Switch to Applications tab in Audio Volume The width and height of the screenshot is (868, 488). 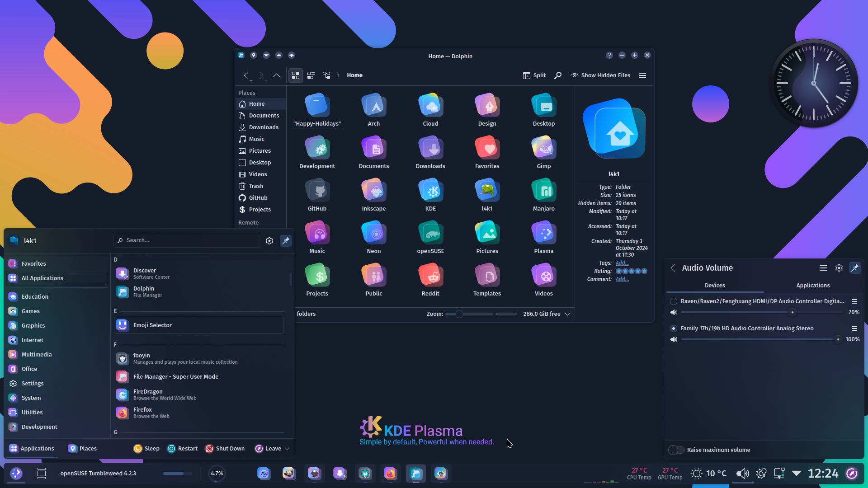[x=813, y=286]
